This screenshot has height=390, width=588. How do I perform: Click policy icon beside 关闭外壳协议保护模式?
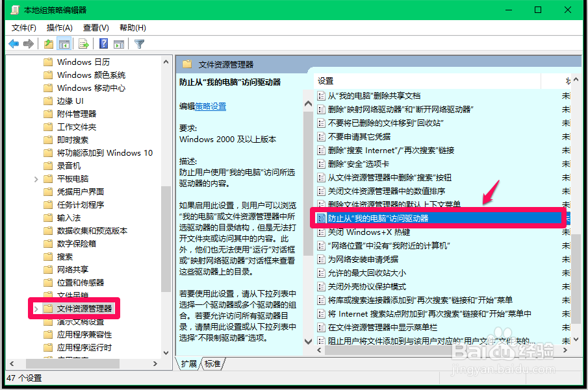[x=321, y=287]
